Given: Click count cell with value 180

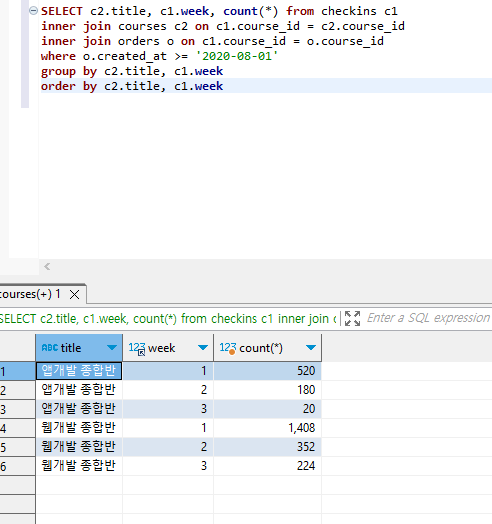Looking at the screenshot, I should (x=267, y=390).
